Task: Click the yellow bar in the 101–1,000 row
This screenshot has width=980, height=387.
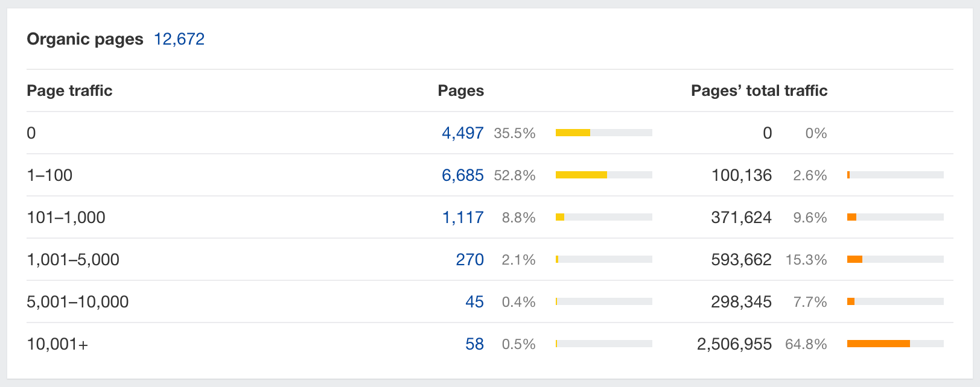Action: [560, 217]
